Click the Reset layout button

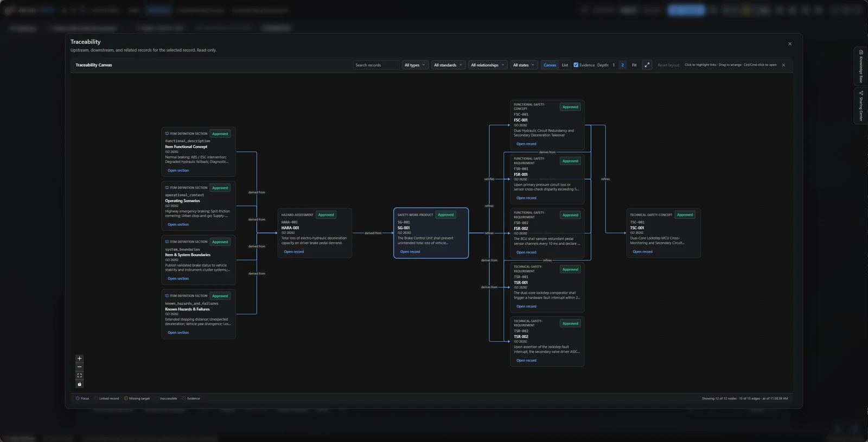668,65
